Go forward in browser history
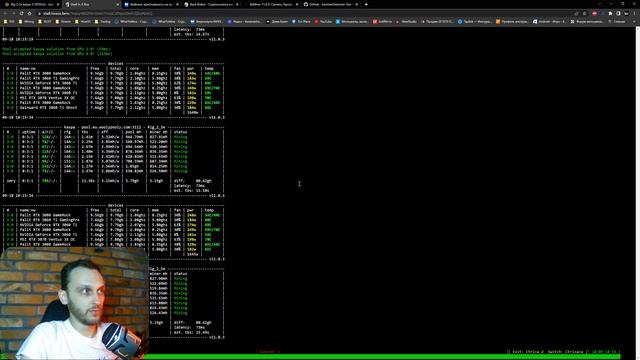This screenshot has height=360, width=640. coord(13,13)
